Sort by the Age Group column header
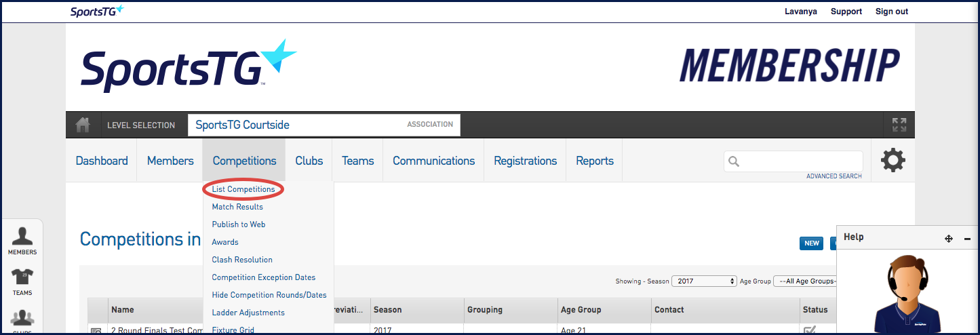This screenshot has width=980, height=335. pos(581,310)
